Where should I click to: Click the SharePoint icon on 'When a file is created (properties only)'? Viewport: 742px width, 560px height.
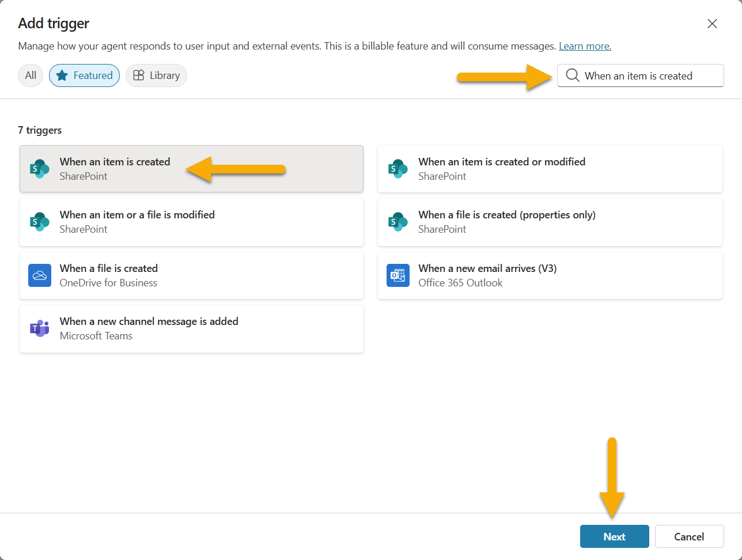point(397,222)
